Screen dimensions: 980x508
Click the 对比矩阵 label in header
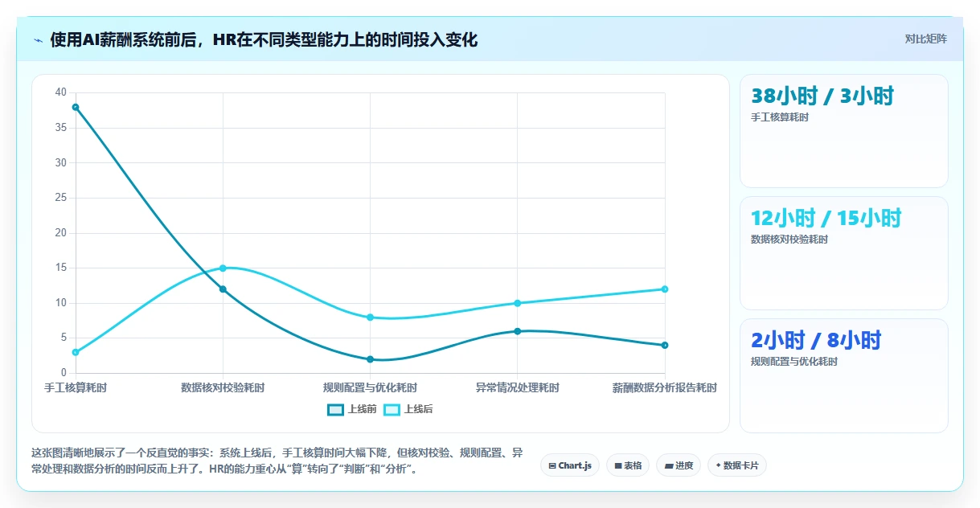pos(926,39)
